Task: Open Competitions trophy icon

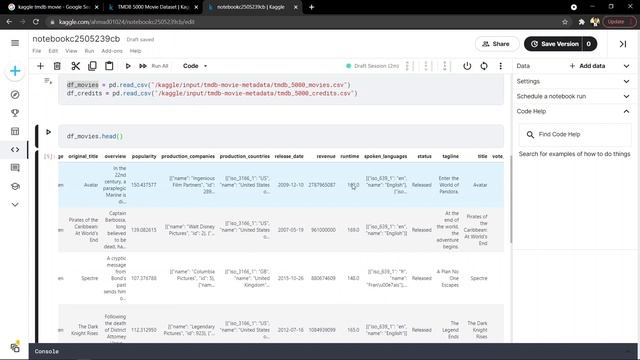Action: tap(15, 113)
